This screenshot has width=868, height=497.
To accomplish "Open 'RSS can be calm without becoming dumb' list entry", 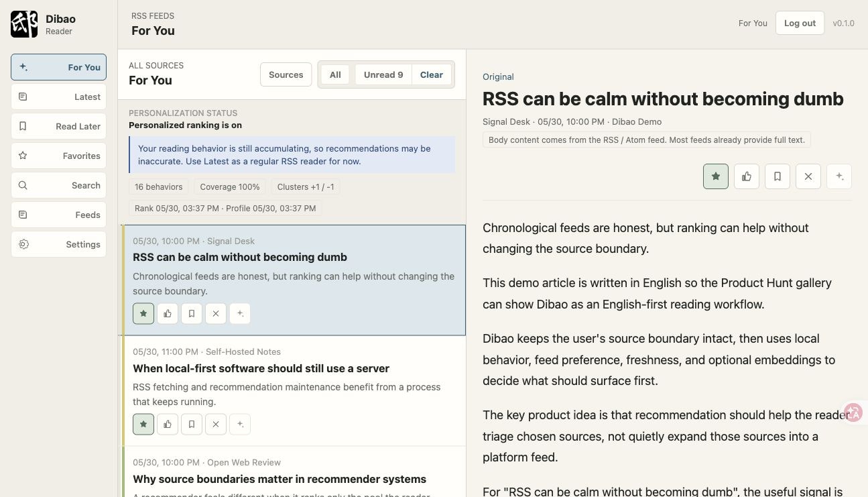I will tap(294, 280).
